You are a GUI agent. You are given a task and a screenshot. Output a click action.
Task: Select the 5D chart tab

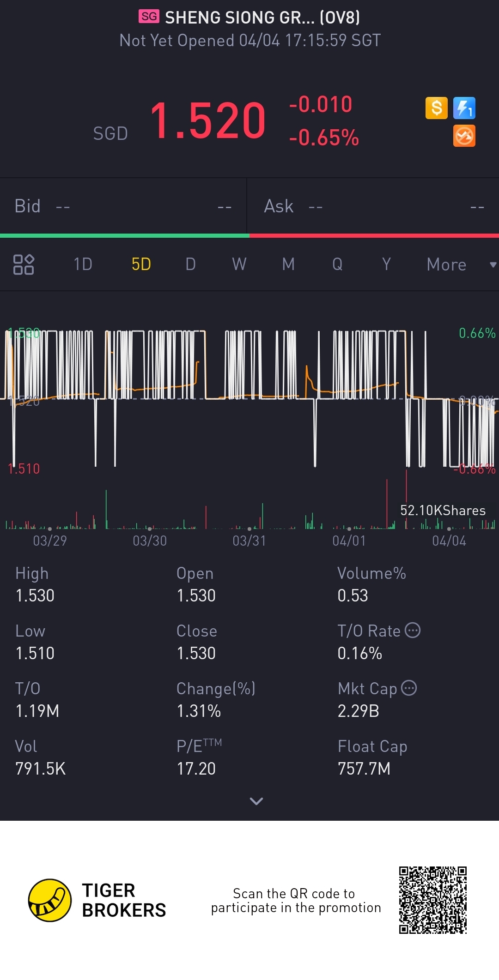pos(141,265)
